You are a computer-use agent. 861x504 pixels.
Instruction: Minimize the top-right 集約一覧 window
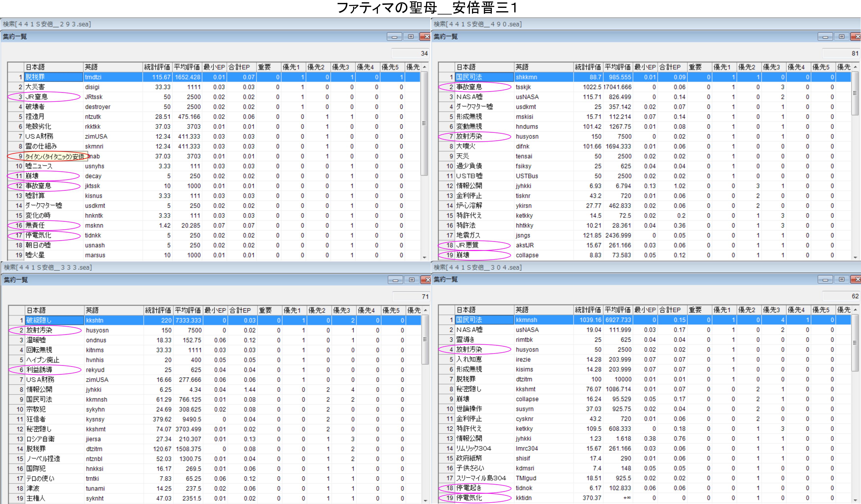click(825, 37)
